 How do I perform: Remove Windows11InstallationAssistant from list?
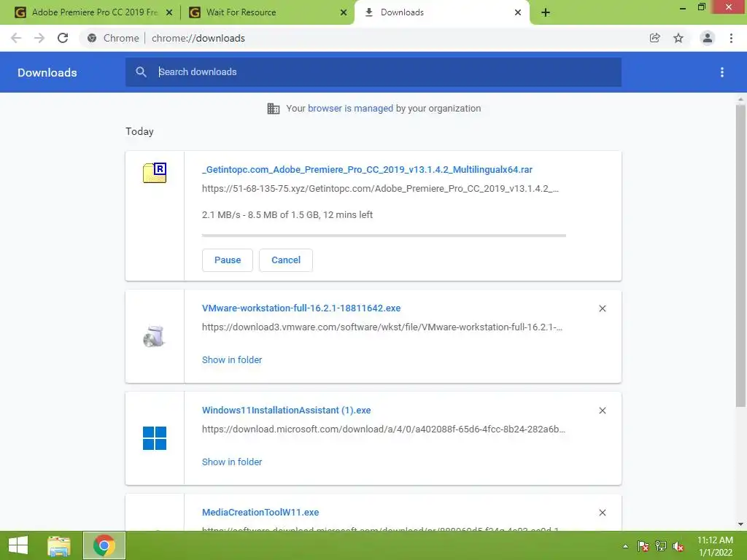(x=602, y=411)
